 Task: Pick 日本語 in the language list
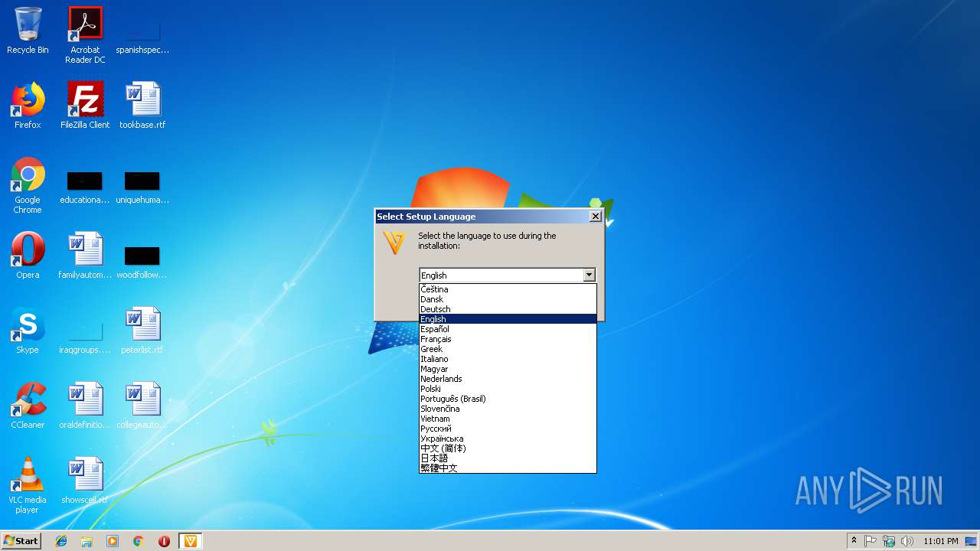(508, 458)
